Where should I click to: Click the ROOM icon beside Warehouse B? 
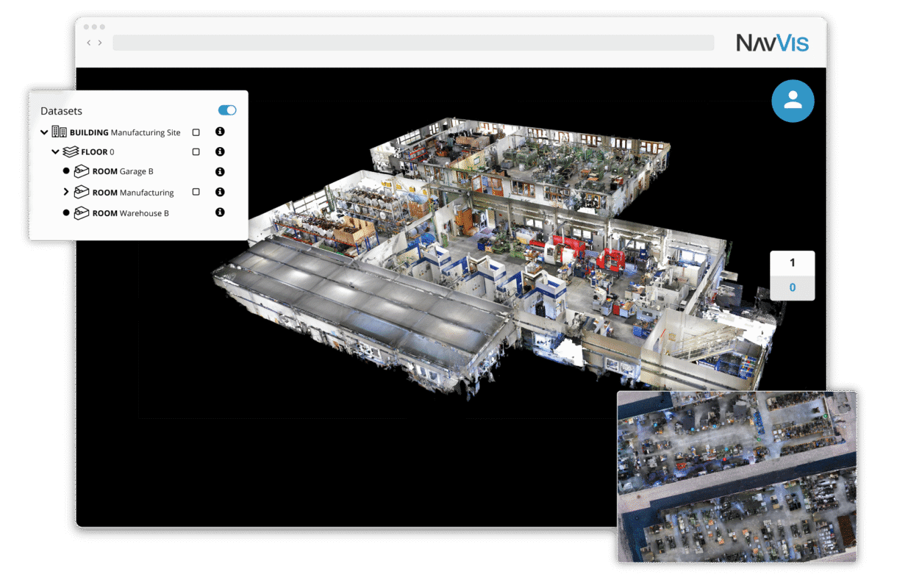[x=81, y=212]
